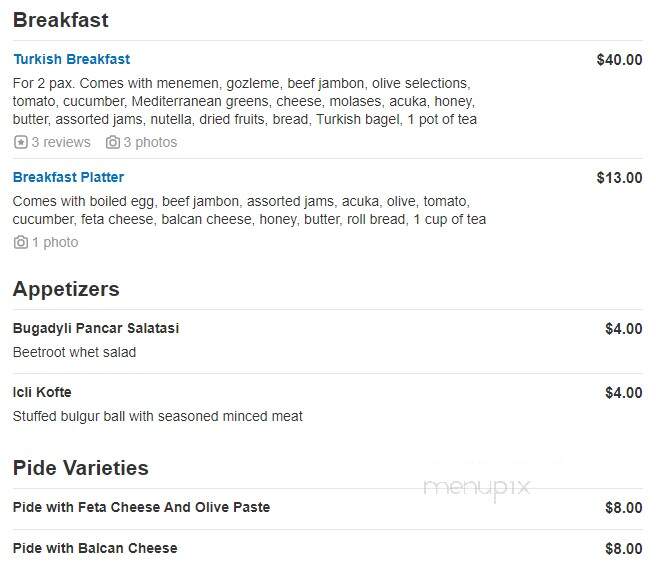
Task: Click the Appetizers section heading
Action: (66, 289)
